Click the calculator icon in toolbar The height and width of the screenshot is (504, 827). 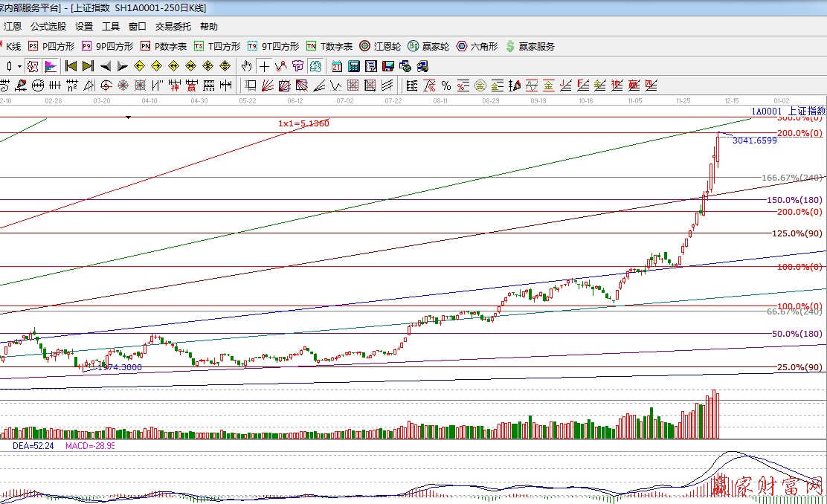pyautogui.click(x=354, y=66)
